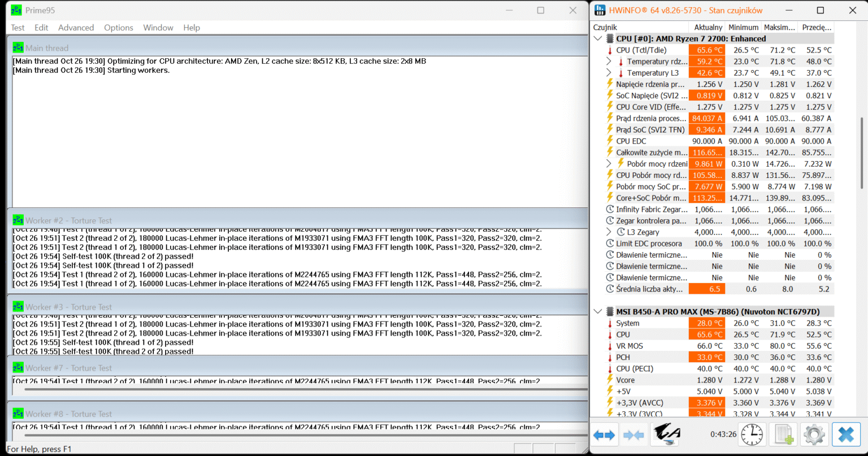The height and width of the screenshot is (456, 868).
Task: Click the HWiNFO sensor list vertical scrollbar
Action: (x=861, y=153)
